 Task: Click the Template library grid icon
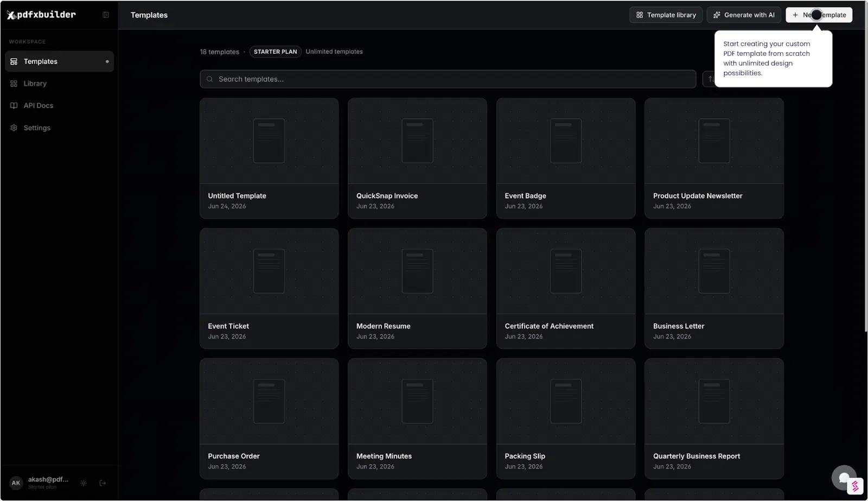point(640,15)
